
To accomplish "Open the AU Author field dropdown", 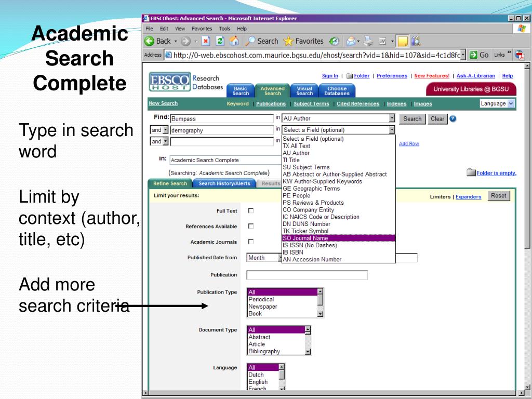I will pyautogui.click(x=392, y=118).
